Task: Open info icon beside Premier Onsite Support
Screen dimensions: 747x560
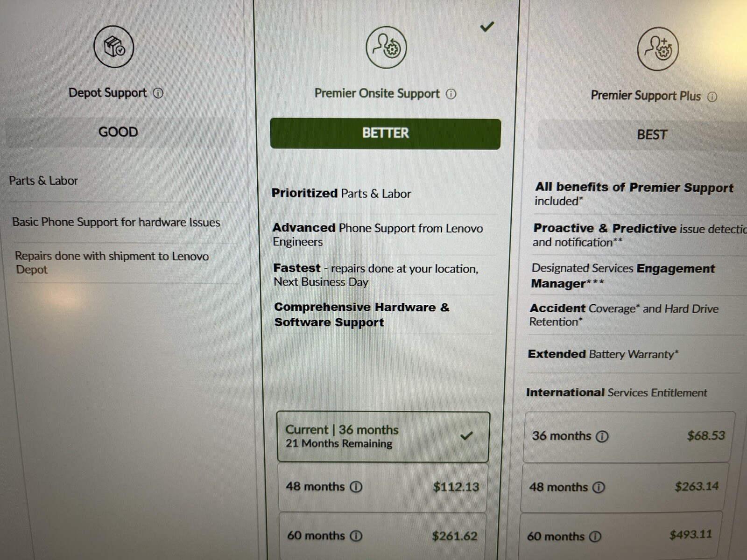Action: tap(451, 94)
